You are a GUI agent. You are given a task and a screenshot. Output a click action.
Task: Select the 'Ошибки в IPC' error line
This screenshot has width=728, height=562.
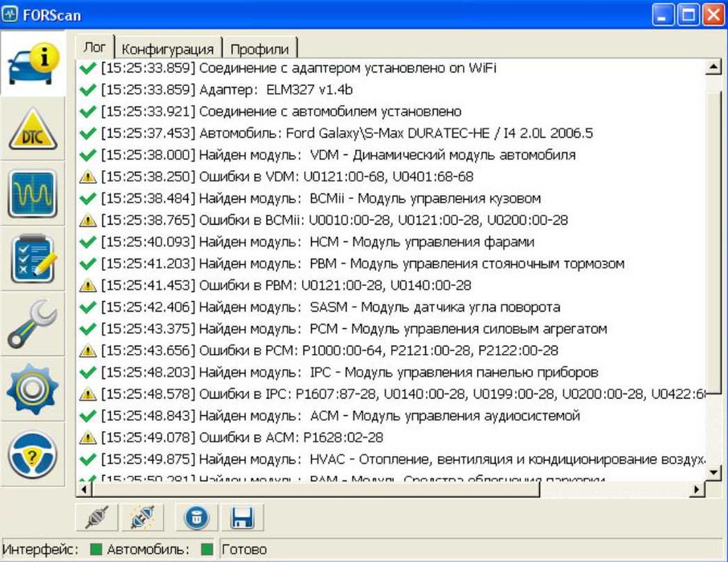point(391,394)
